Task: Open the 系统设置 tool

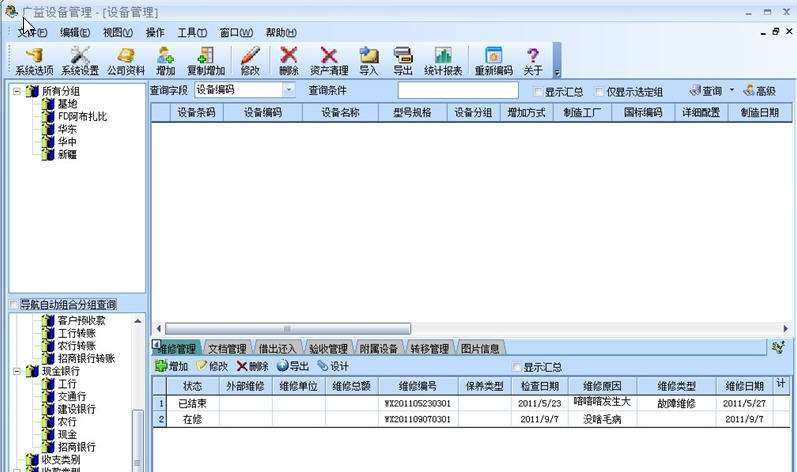Action: pos(80,61)
